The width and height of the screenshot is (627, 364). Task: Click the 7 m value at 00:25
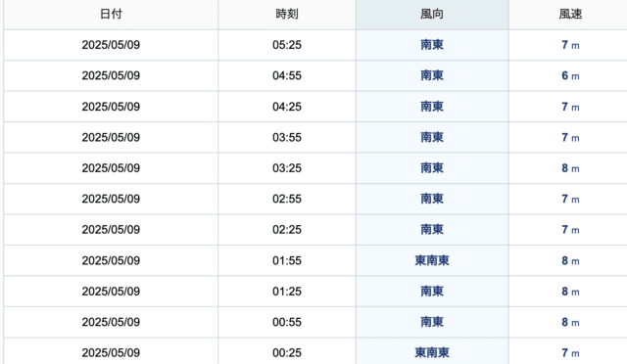click(x=570, y=353)
